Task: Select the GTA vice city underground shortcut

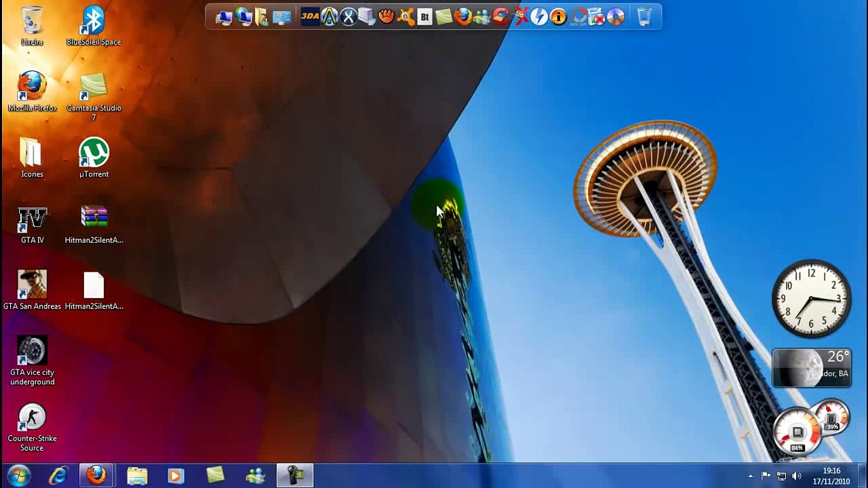Action: (32, 361)
